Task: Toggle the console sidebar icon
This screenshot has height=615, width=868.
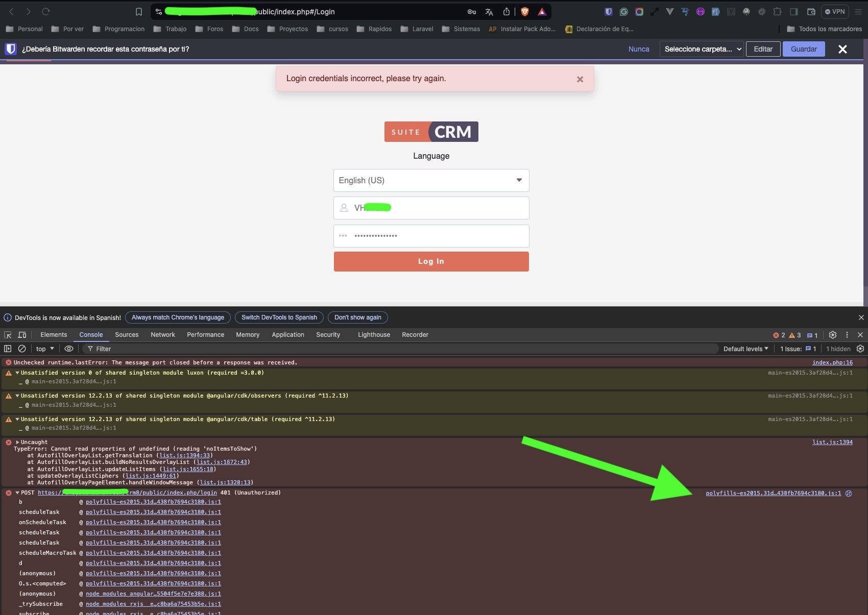Action: 8,349
